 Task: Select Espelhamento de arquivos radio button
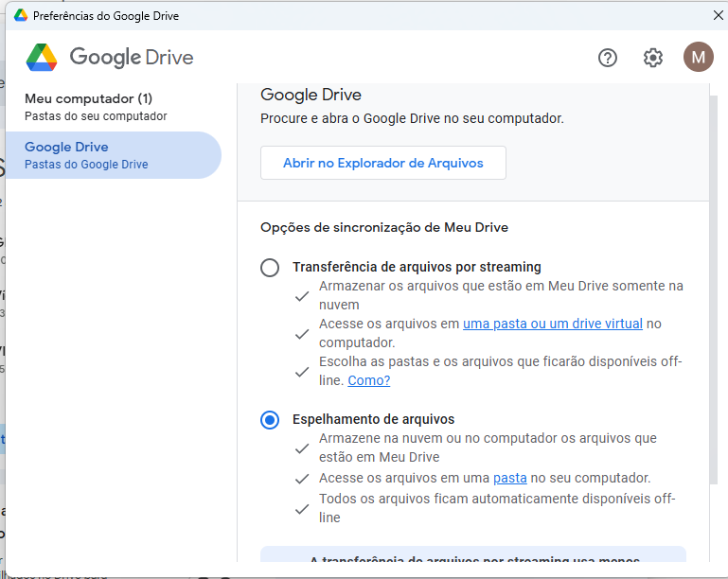coord(270,420)
